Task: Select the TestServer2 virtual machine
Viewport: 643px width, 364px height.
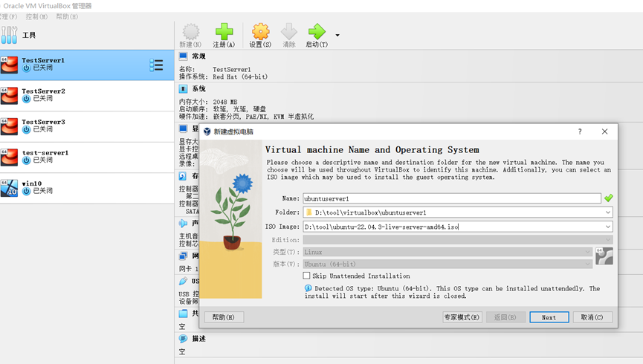Action: (87, 96)
